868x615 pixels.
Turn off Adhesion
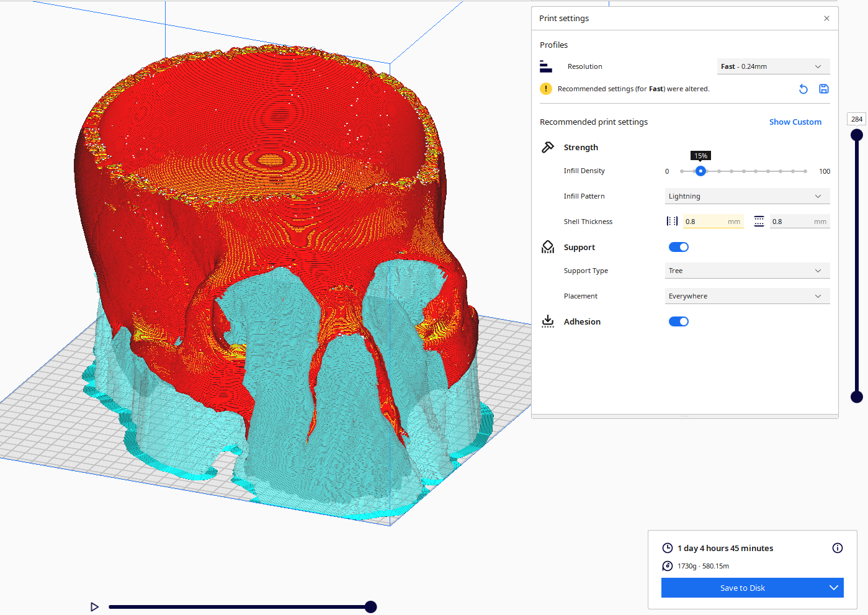[x=678, y=321]
